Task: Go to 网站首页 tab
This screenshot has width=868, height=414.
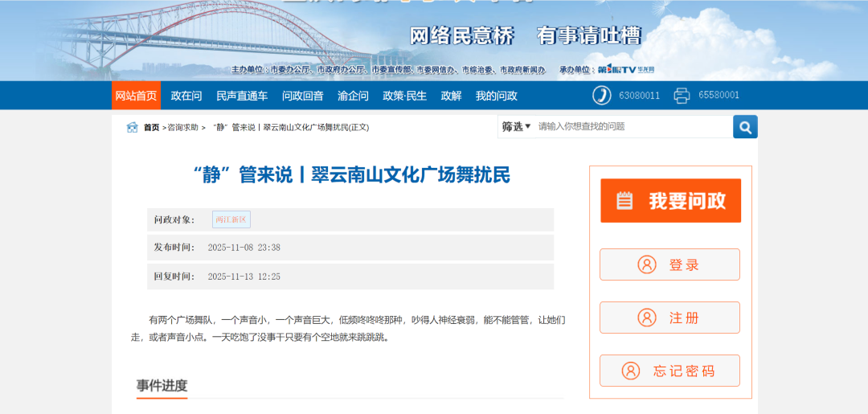Action: tap(136, 95)
